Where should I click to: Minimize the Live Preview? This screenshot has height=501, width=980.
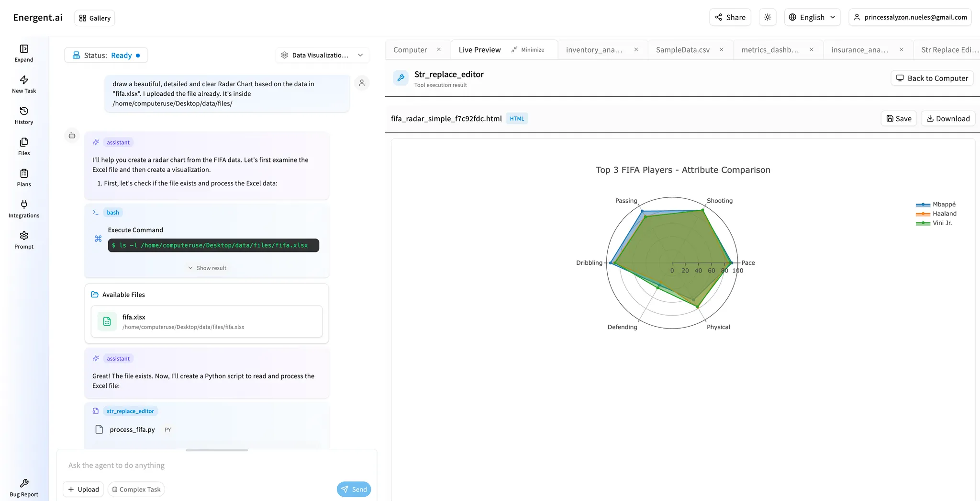[528, 49]
